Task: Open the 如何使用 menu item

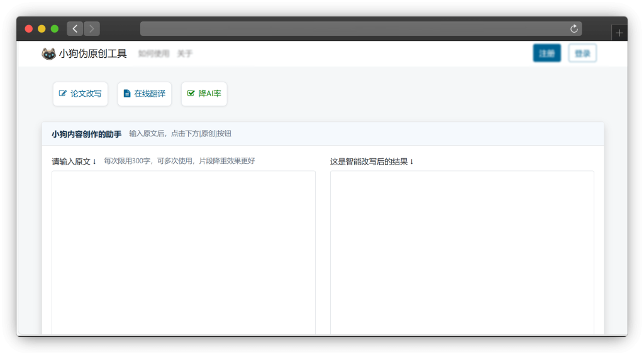Action: point(154,54)
